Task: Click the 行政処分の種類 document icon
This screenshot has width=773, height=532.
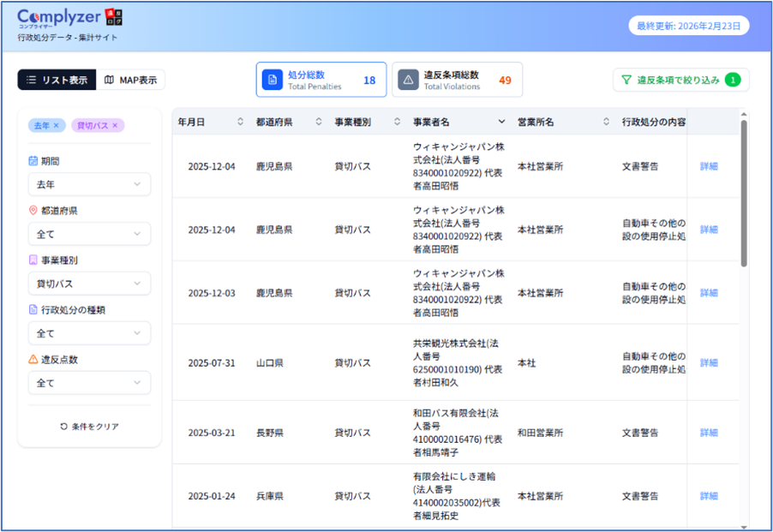Action: pyautogui.click(x=31, y=308)
